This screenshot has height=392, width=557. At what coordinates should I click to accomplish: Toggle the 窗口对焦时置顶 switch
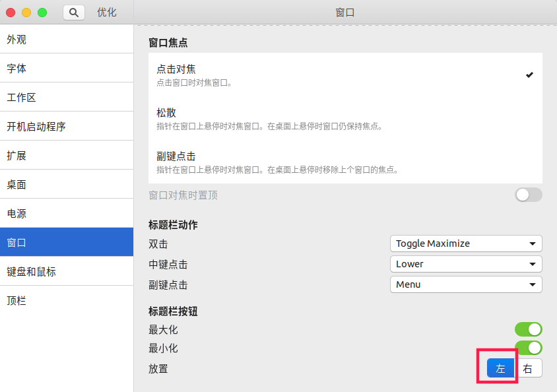point(528,195)
